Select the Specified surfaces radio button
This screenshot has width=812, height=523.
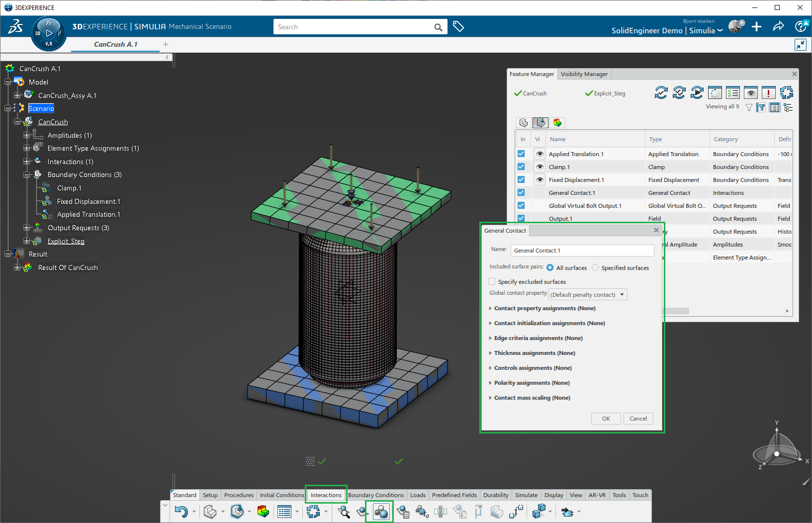tap(595, 268)
